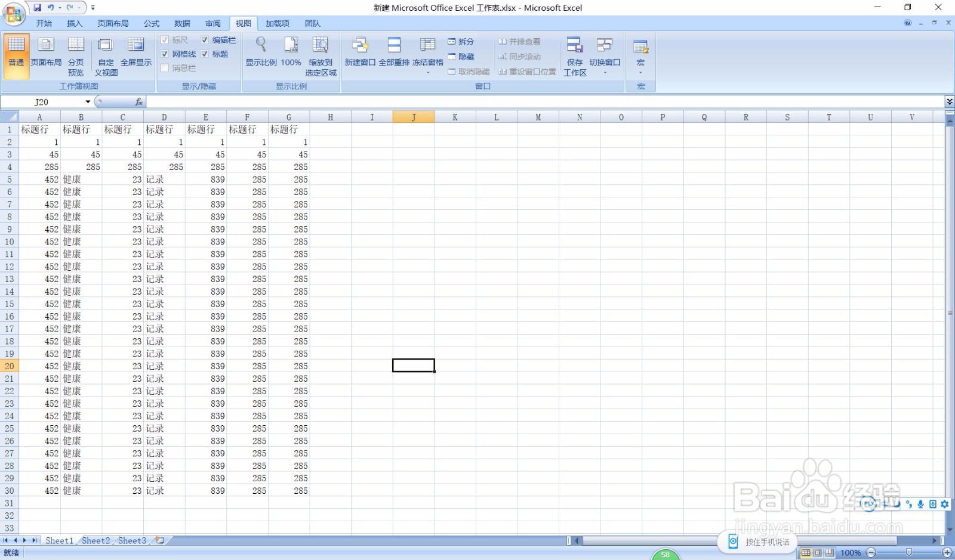Screen dimensions: 955x560
Task: Open the Page Layout (页面布局) ribbon tab
Action: 113,23
